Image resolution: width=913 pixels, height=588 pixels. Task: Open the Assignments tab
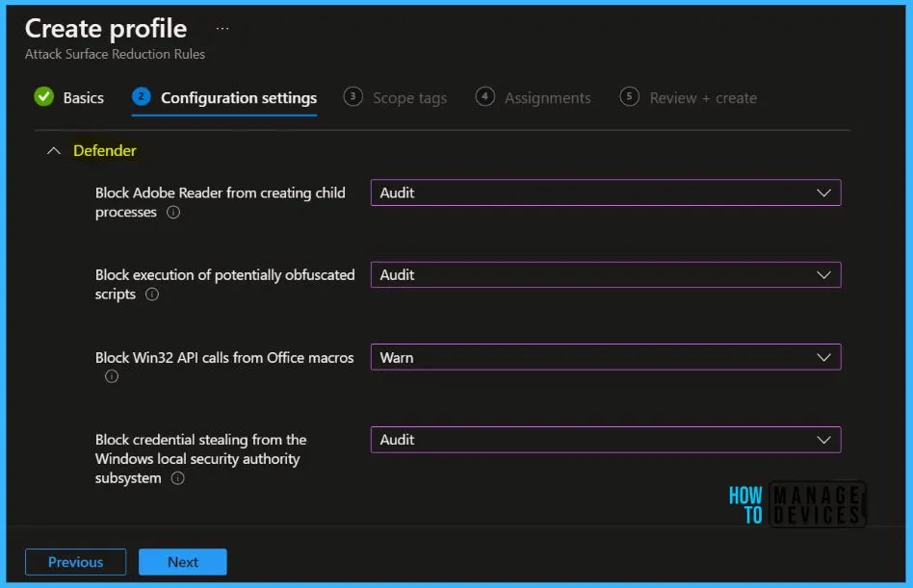(x=547, y=98)
